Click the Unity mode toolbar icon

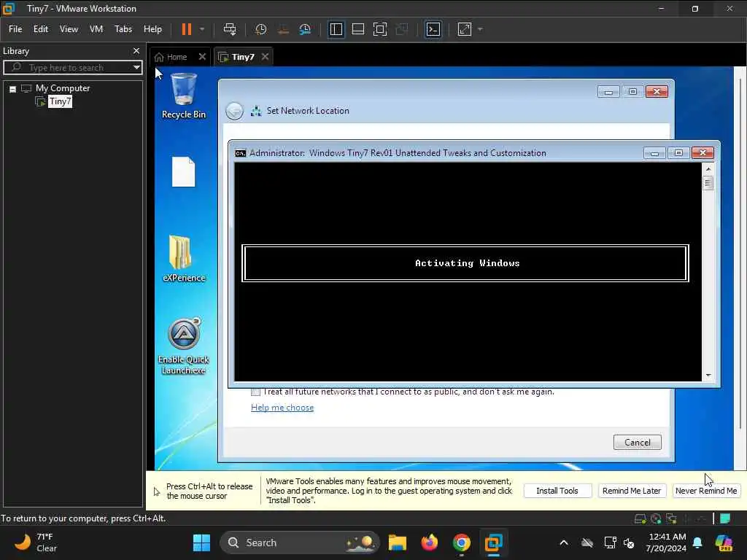[x=402, y=29]
